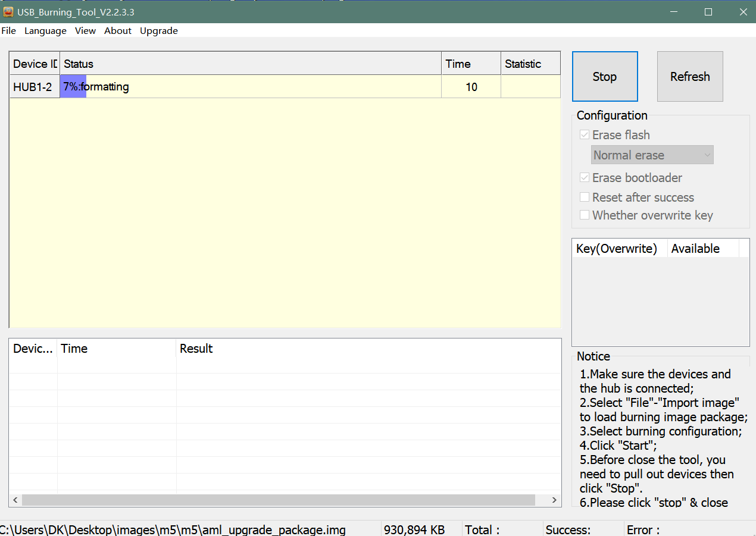The height and width of the screenshot is (536, 756).
Task: Click the Stop button
Action: point(604,77)
